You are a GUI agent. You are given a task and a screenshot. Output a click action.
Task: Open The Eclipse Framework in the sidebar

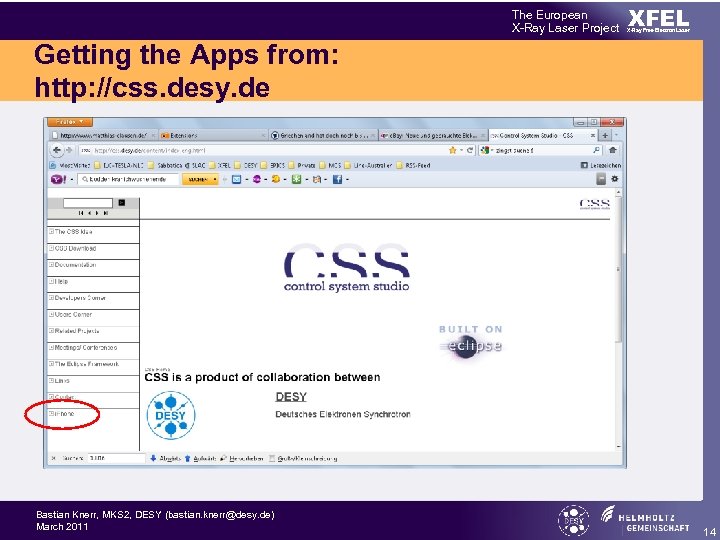pos(87,364)
